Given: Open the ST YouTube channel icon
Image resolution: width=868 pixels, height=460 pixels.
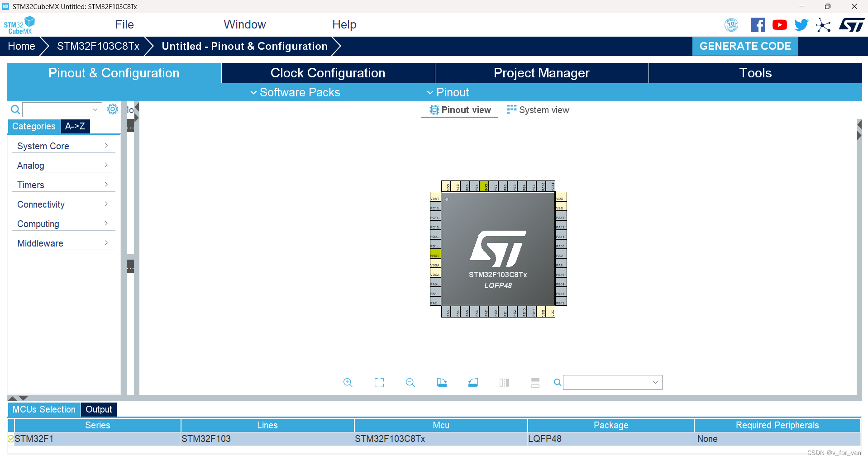Looking at the screenshot, I should pos(779,25).
